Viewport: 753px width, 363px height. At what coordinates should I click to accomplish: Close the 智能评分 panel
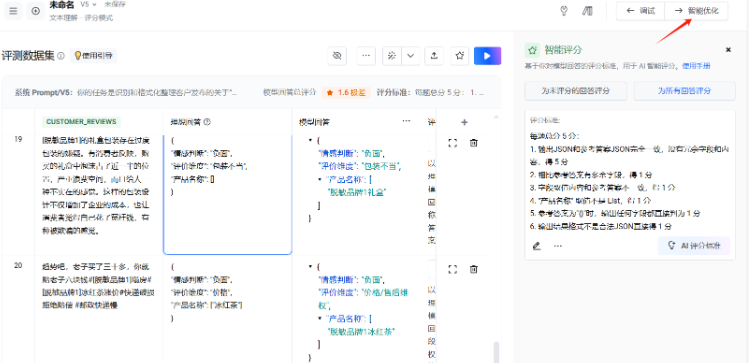coord(728,49)
